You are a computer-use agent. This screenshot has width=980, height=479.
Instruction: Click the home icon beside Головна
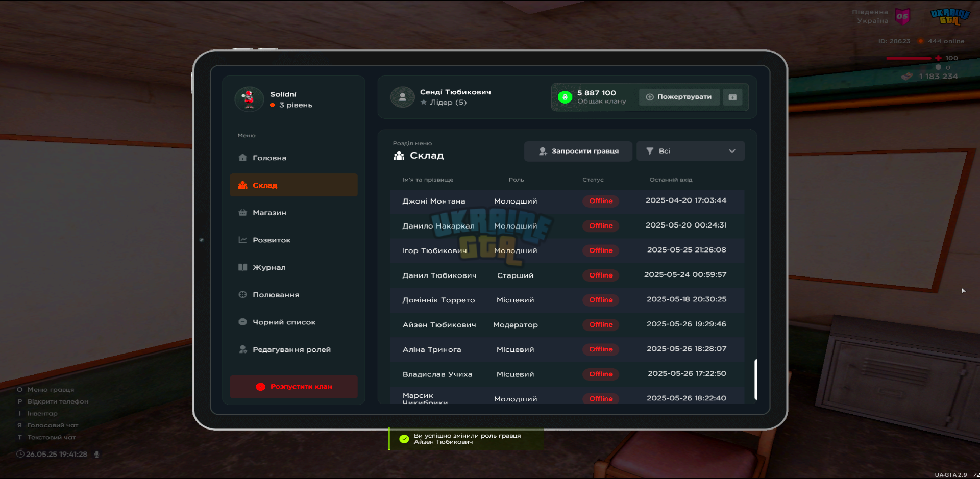click(243, 157)
